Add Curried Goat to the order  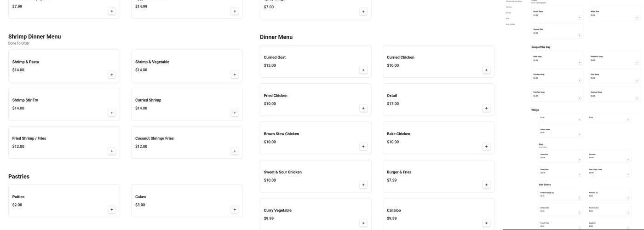[363, 70]
